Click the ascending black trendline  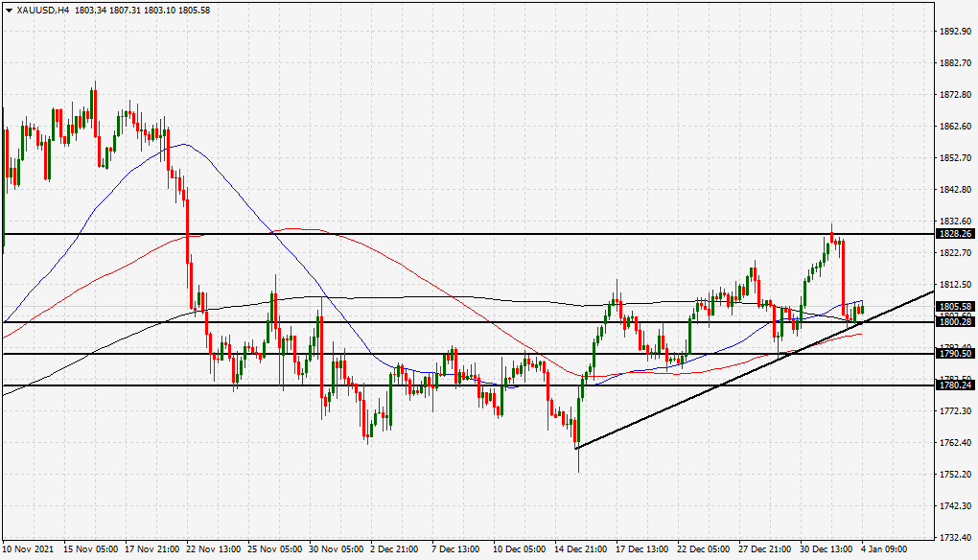(x=717, y=386)
